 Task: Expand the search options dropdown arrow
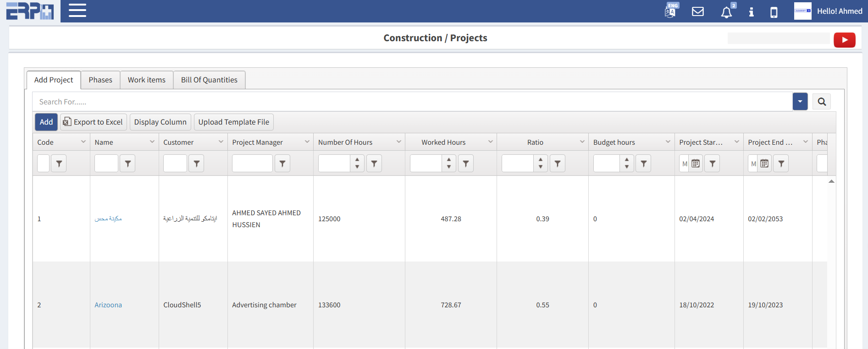click(800, 102)
